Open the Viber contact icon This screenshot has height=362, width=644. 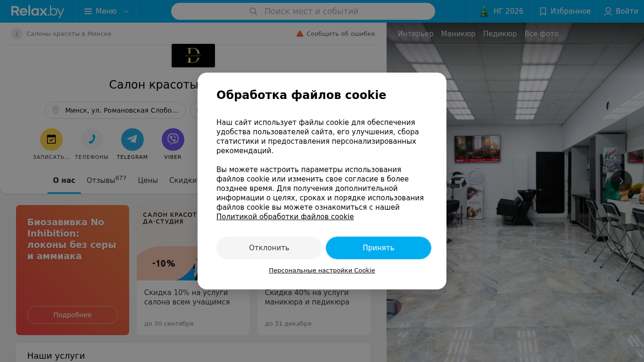[x=173, y=140]
